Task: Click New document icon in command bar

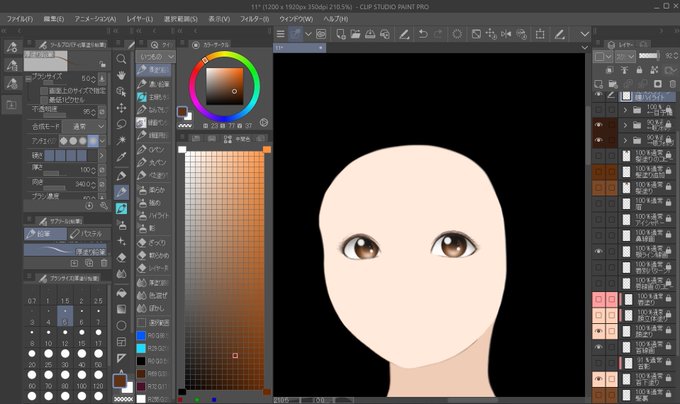Action: (341, 34)
